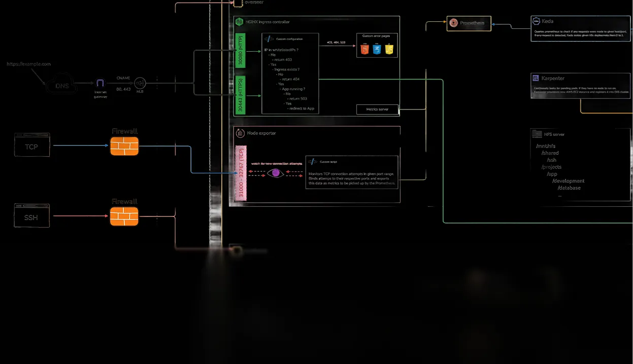This screenshot has width=633, height=364.
Task: Click the DNS cloud icon
Action: [x=61, y=84]
